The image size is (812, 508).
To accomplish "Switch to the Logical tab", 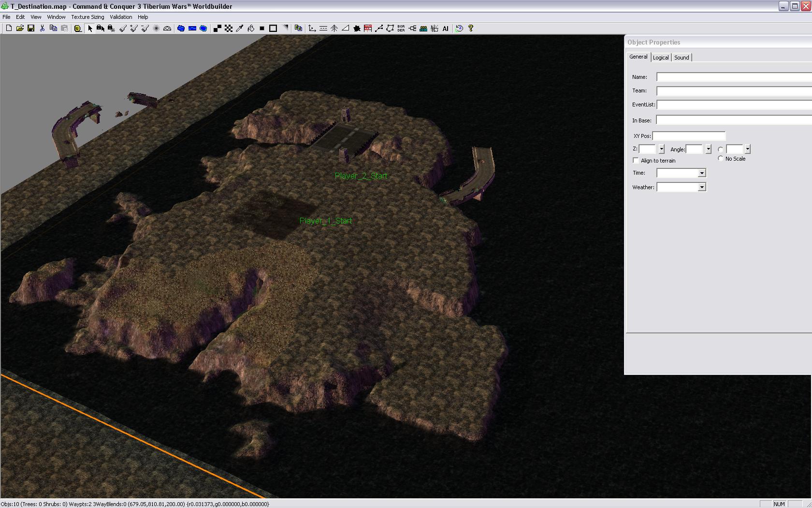I will pos(661,58).
